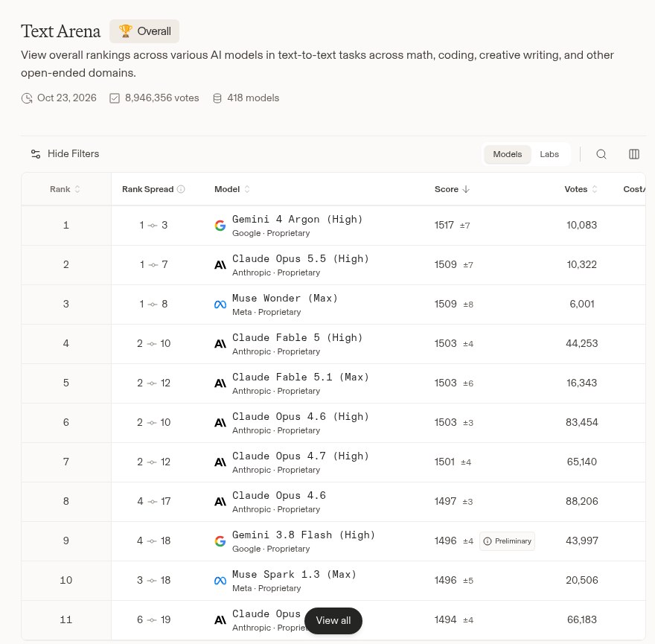Click the Meta · Proprietary label under Muse Wonder
The height and width of the screenshot is (644, 655).
[x=266, y=312]
